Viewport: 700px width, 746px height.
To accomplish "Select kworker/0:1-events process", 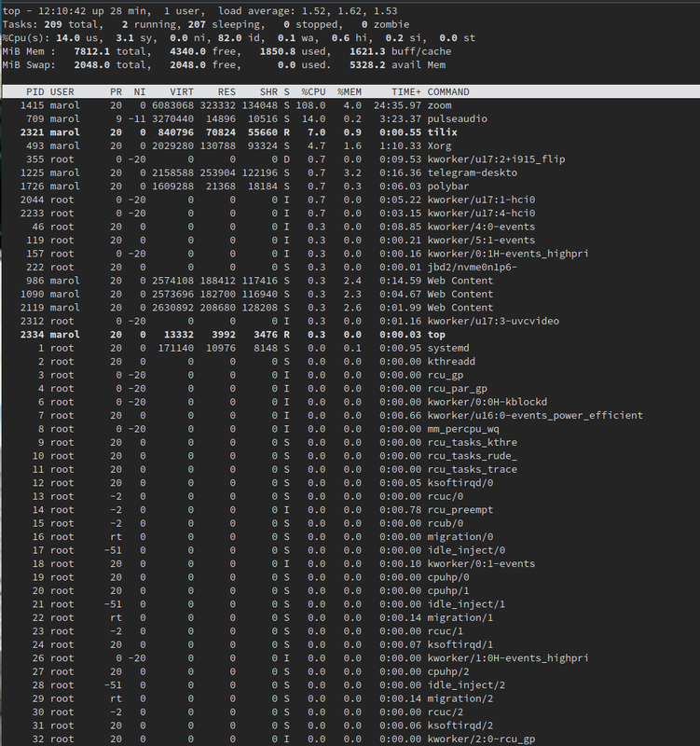I will (x=351, y=563).
